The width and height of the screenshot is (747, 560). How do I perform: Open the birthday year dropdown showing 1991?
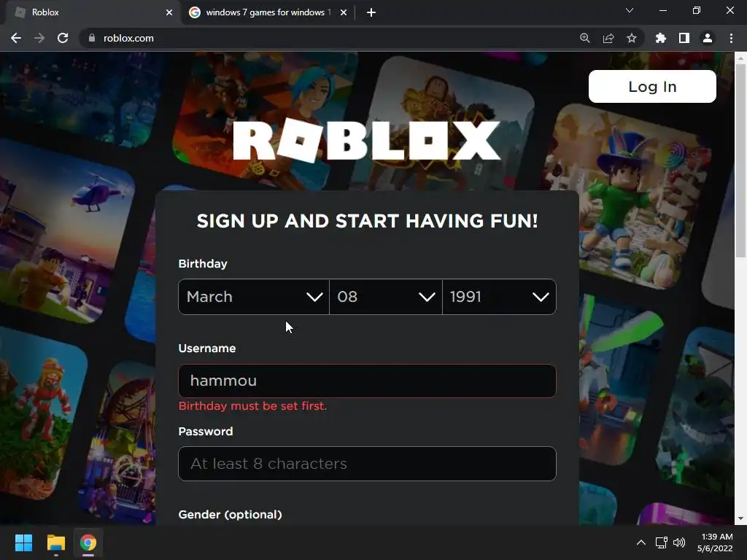pyautogui.click(x=499, y=297)
